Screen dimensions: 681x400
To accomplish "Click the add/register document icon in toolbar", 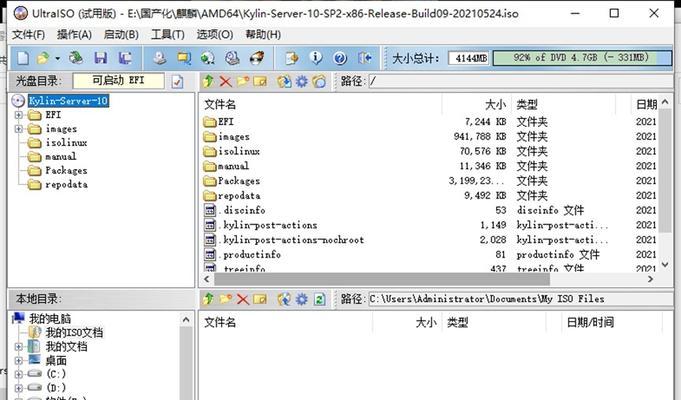I will [x=291, y=58].
